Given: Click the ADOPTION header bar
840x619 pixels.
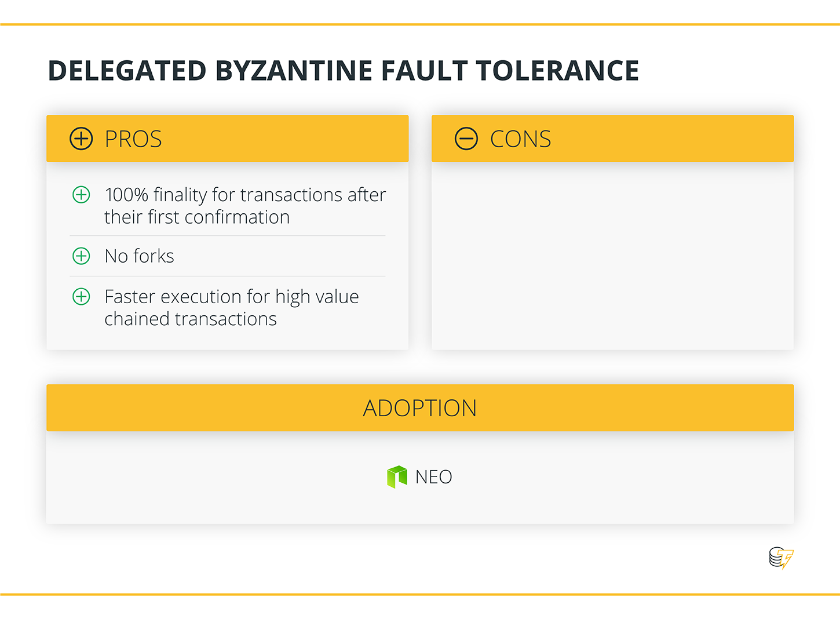Looking at the screenshot, I should pyautogui.click(x=420, y=407).
